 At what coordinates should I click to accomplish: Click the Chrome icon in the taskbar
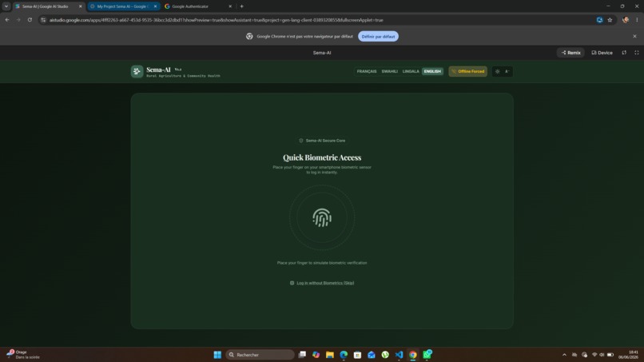point(413,355)
